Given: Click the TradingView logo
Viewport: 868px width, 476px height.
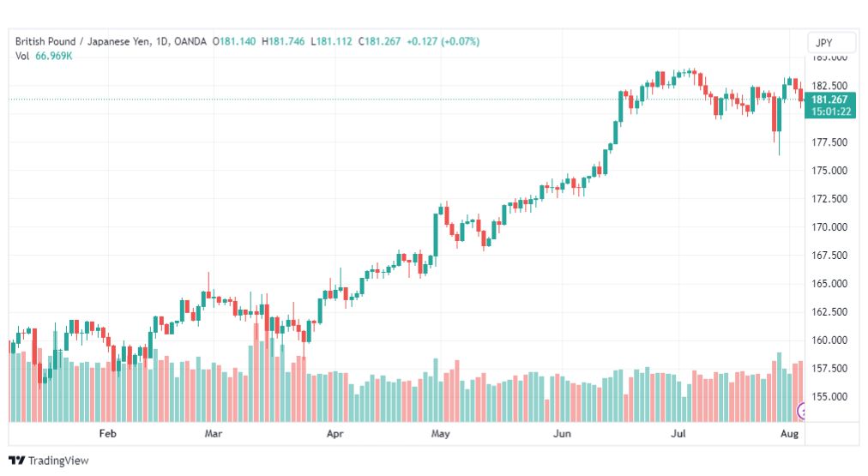Looking at the screenshot, I should (x=17, y=461).
